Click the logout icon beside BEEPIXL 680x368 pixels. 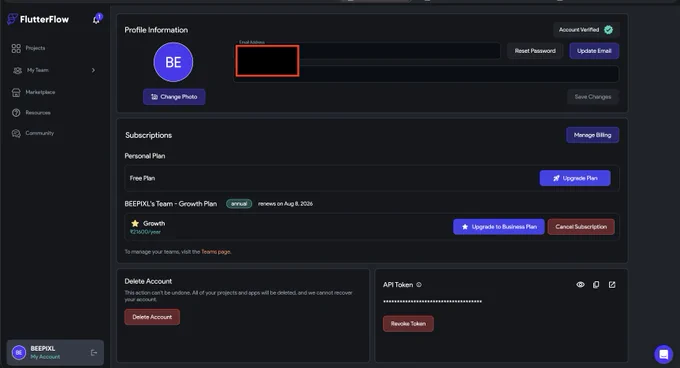click(94, 353)
